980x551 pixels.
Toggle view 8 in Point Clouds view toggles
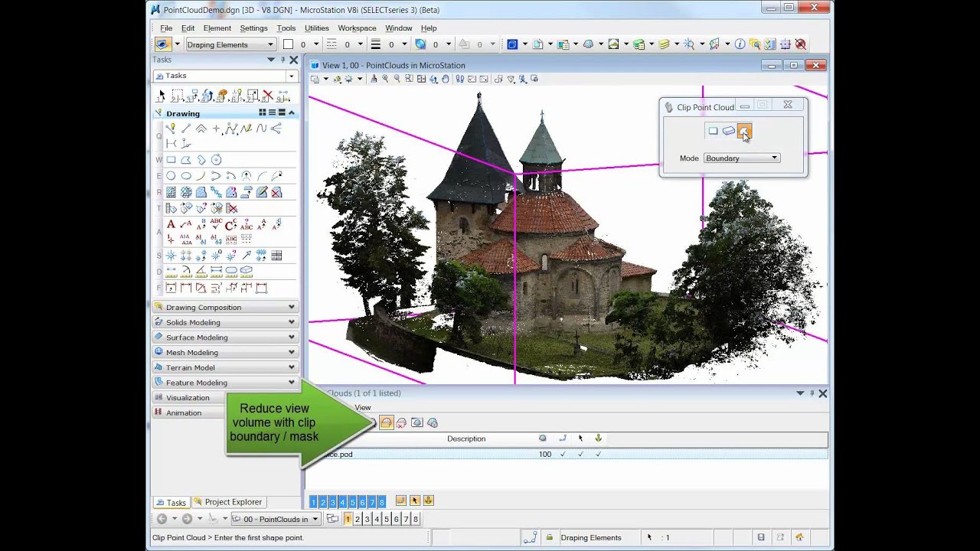tap(381, 502)
